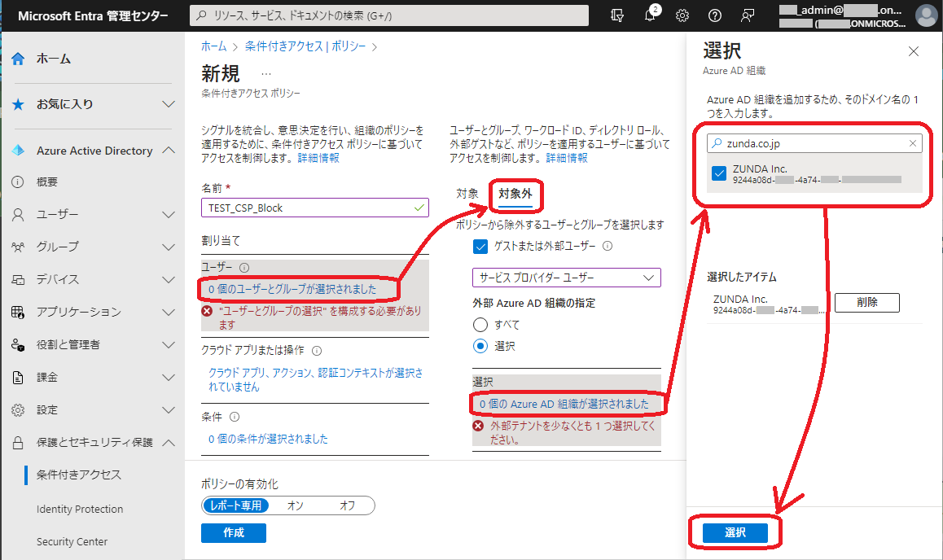
Task: Click 条件付きアクセス | ポリシー breadcrumb
Action: coord(305,46)
